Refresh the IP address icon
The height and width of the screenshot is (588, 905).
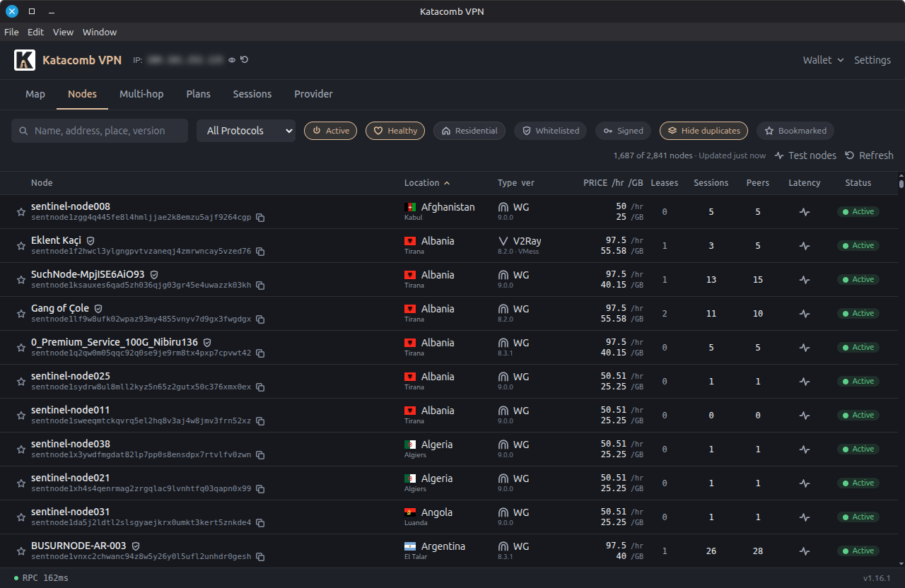click(x=244, y=60)
